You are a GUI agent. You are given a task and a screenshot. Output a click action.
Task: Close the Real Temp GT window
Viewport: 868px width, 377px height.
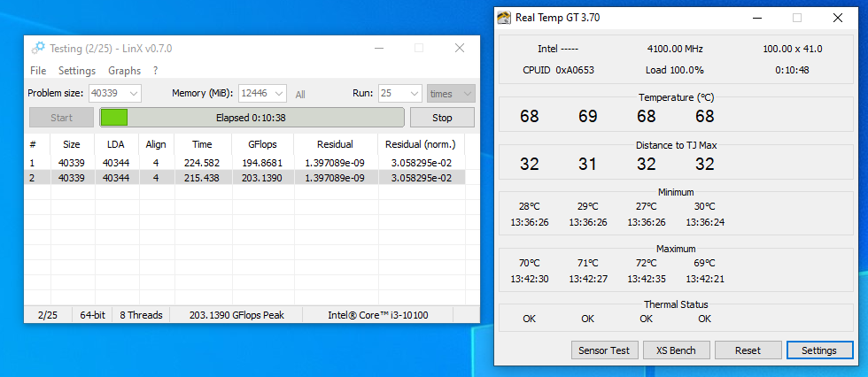(838, 17)
